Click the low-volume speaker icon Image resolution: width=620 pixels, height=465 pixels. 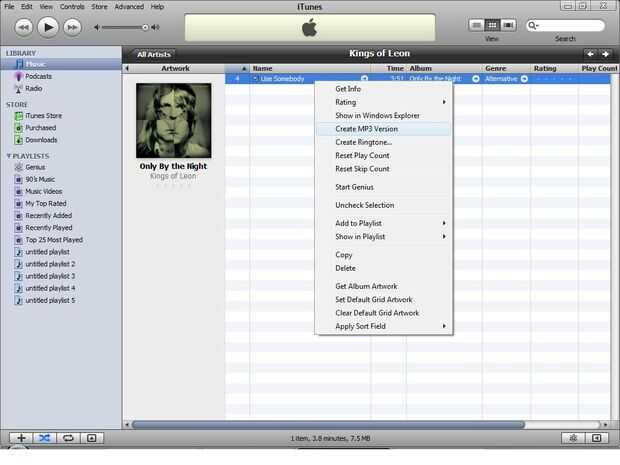coord(97,27)
